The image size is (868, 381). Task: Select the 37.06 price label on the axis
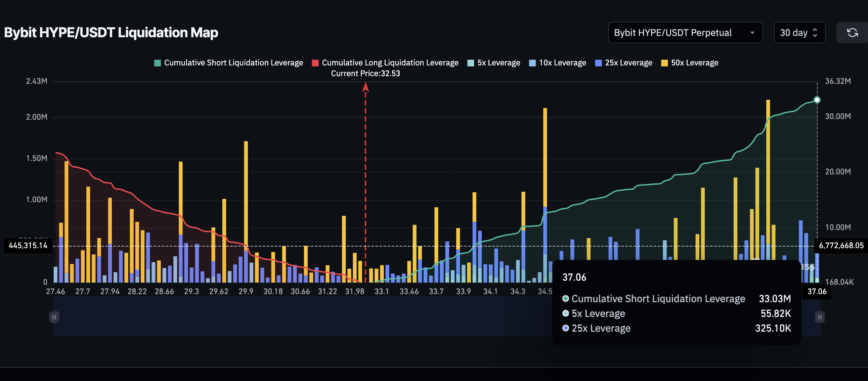coord(817,291)
